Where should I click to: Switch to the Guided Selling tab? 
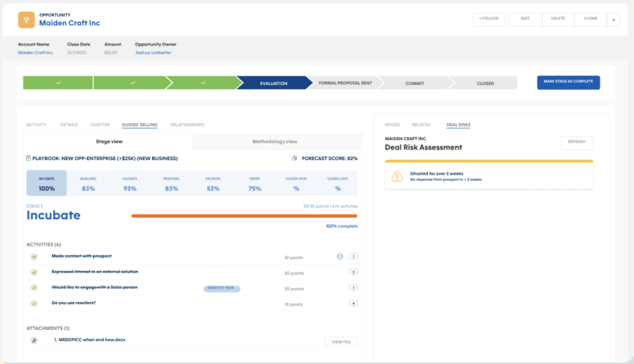click(139, 125)
